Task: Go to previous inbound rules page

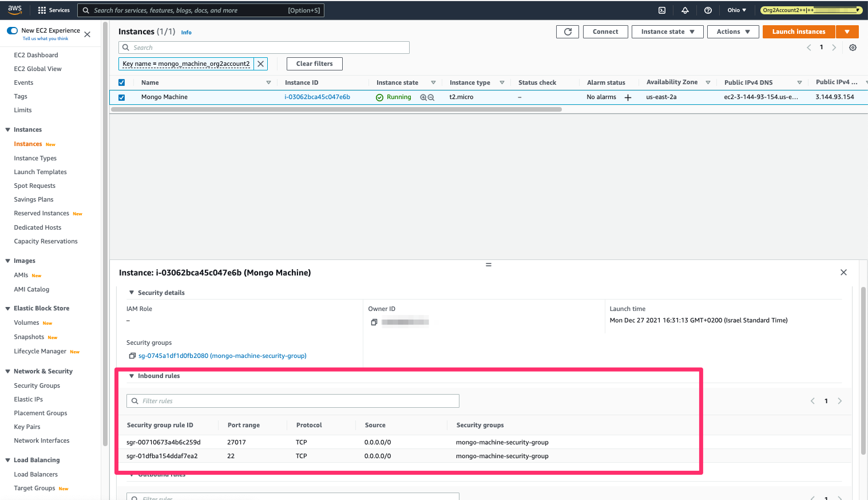Action: [812, 401]
